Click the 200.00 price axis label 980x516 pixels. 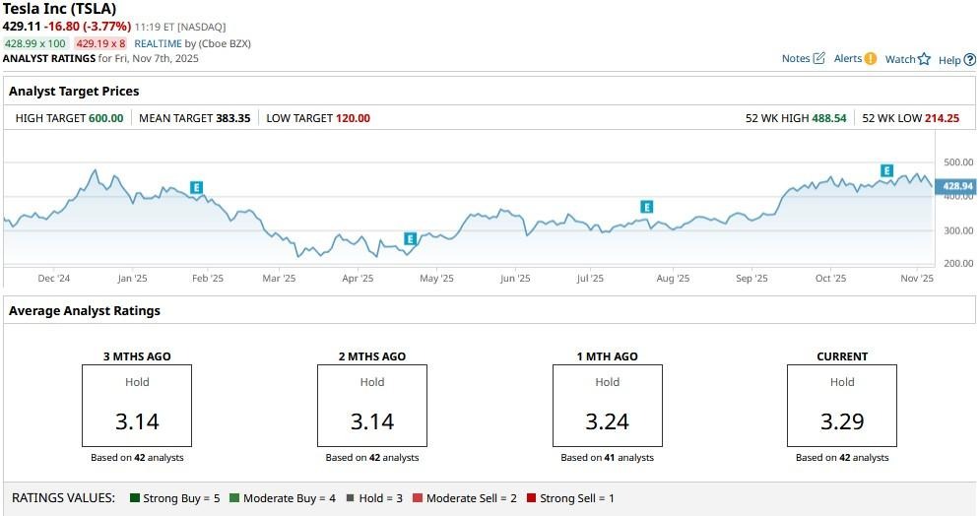pyautogui.click(x=958, y=264)
